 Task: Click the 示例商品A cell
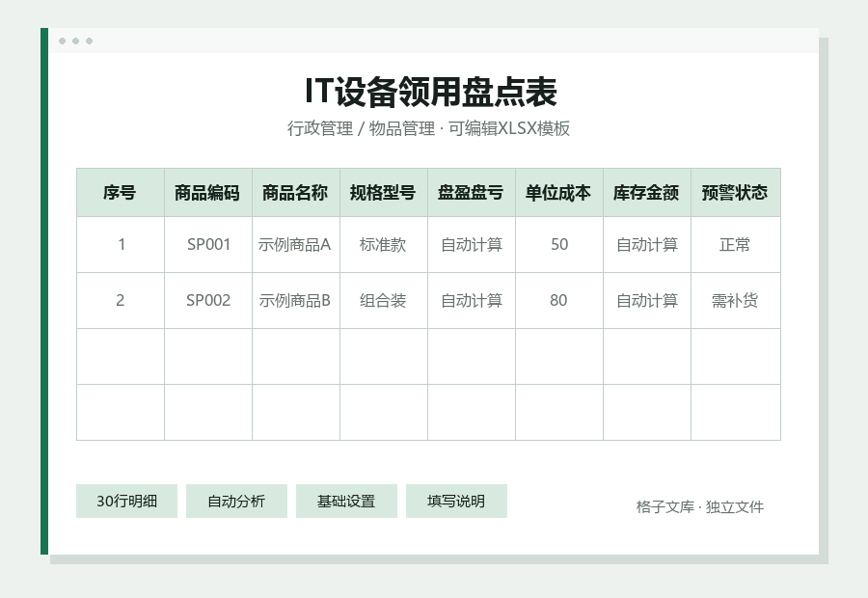(296, 244)
